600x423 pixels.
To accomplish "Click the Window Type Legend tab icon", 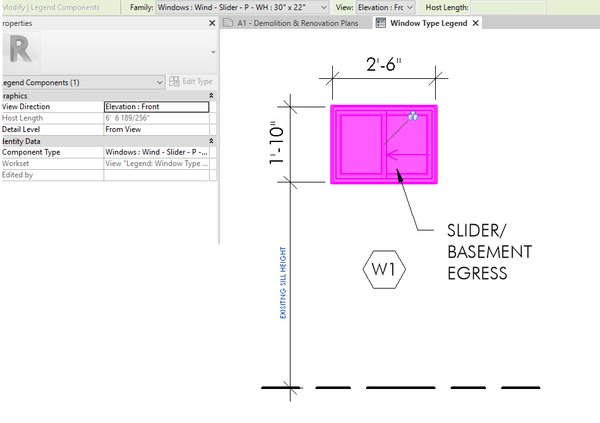I will [x=381, y=23].
